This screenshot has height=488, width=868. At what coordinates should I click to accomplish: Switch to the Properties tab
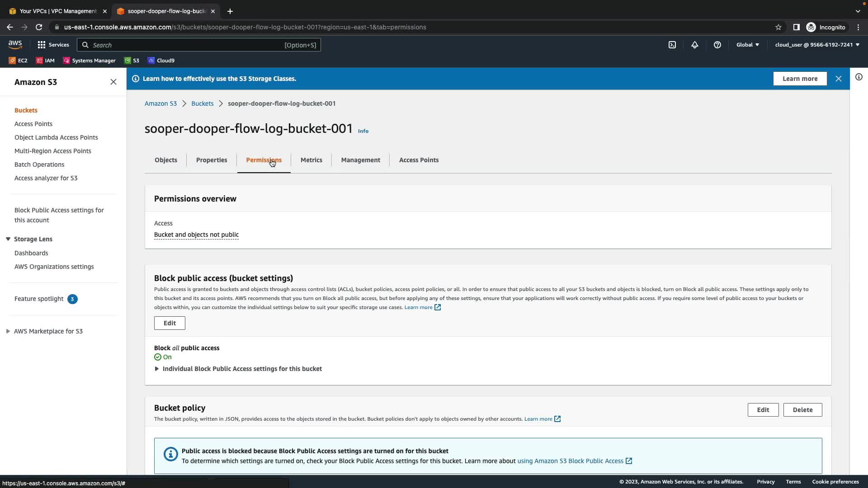(x=212, y=160)
